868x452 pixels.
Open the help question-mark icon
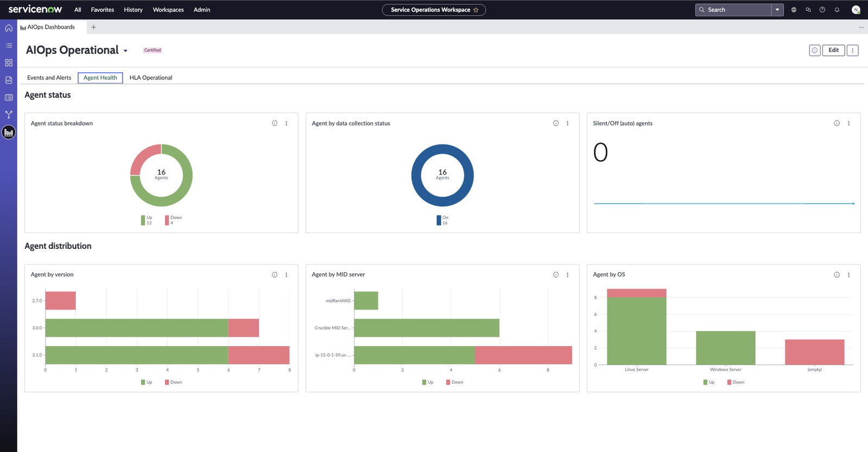coord(822,10)
